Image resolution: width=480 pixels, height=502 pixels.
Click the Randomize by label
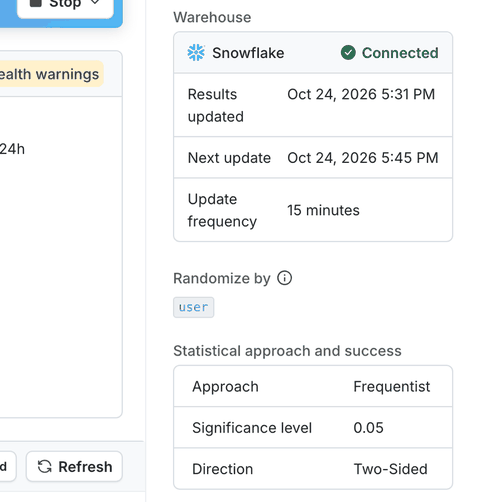(222, 278)
